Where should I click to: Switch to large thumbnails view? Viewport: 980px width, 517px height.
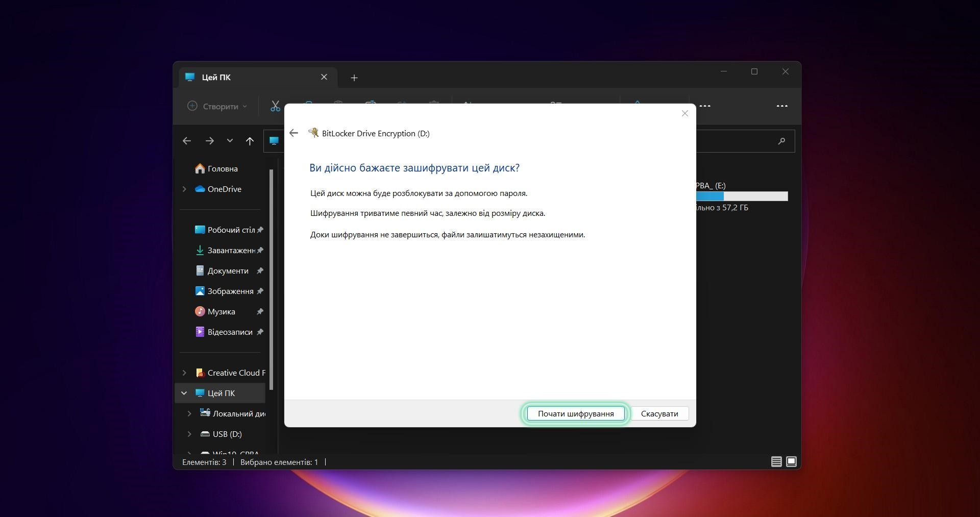pyautogui.click(x=791, y=462)
